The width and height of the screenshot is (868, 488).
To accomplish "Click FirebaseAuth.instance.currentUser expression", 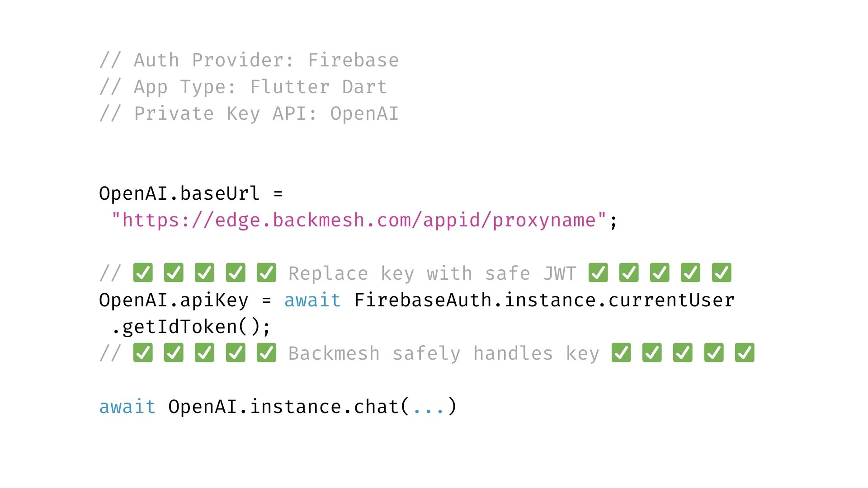I will (x=544, y=300).
